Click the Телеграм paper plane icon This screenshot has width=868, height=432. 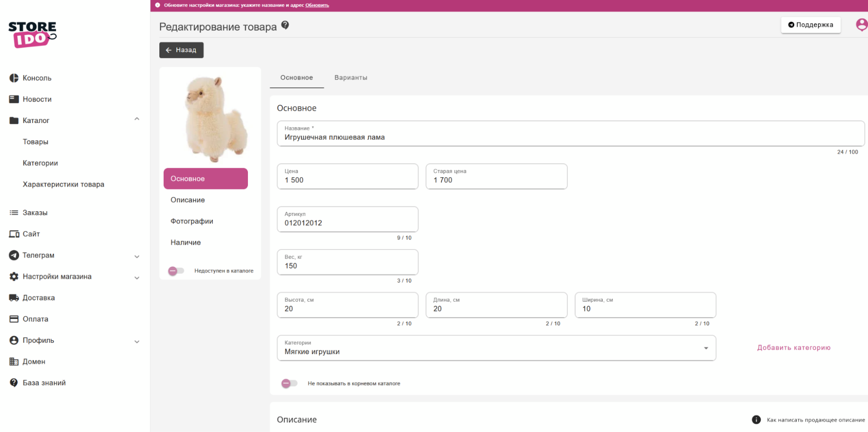pyautogui.click(x=14, y=255)
